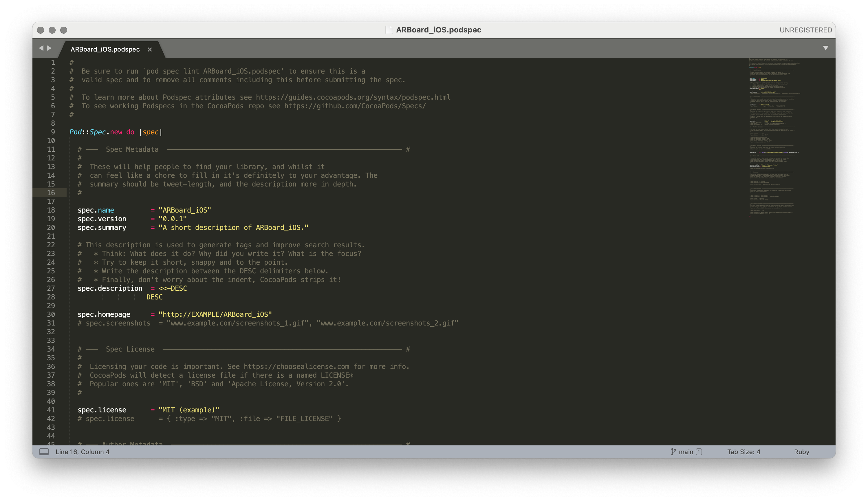Click Line 16, Column 4 indicator
The width and height of the screenshot is (868, 501).
click(83, 452)
